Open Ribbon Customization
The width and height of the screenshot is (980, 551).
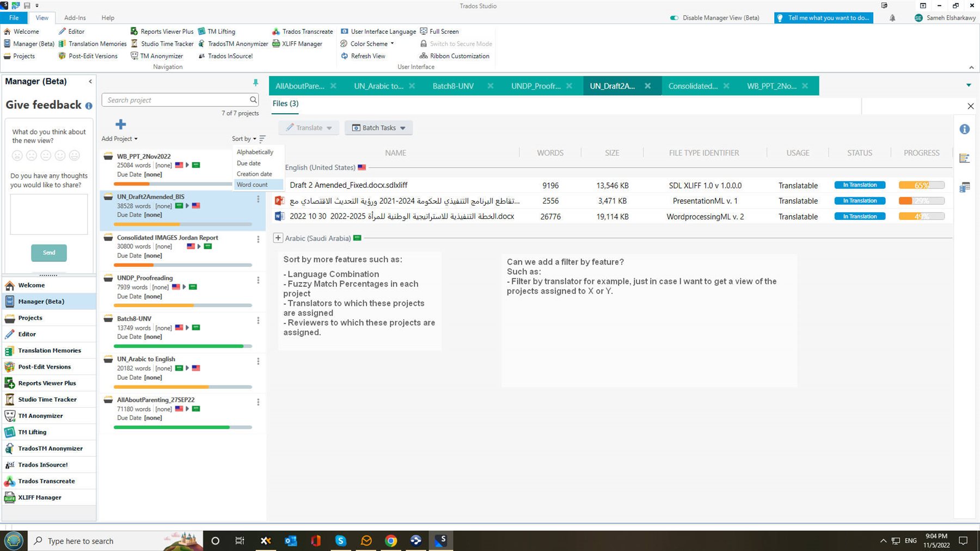pos(455,56)
